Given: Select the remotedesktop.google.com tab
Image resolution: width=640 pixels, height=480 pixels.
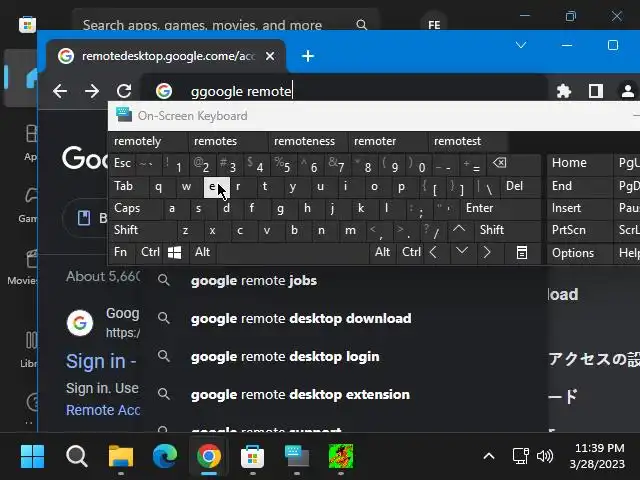Looking at the screenshot, I should (165, 56).
